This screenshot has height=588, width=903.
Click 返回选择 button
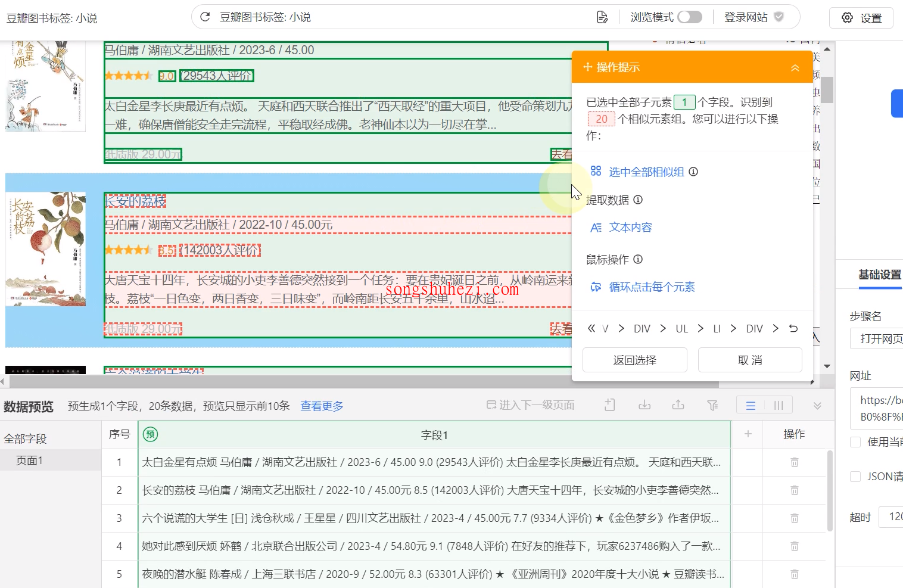click(635, 360)
